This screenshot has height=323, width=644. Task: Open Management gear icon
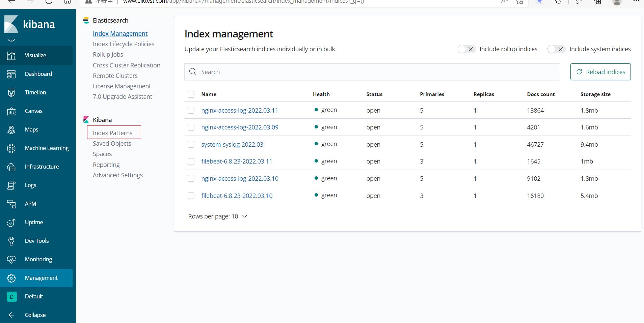tap(11, 278)
